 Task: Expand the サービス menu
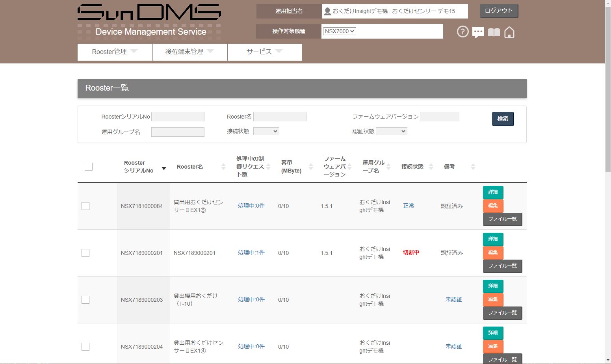264,52
